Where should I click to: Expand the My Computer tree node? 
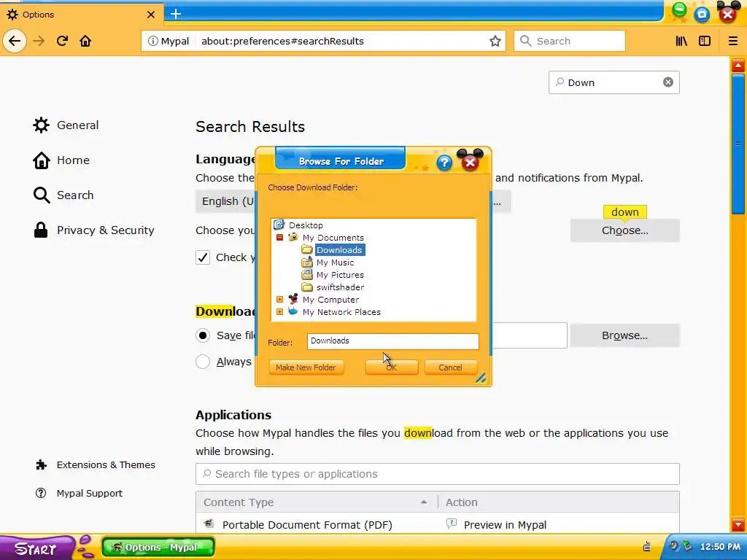(x=279, y=299)
